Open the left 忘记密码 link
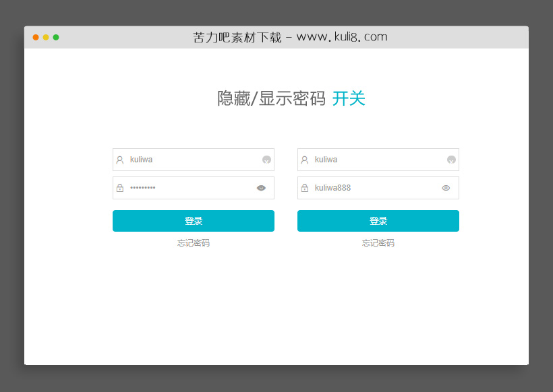The image size is (553, 392). (194, 242)
